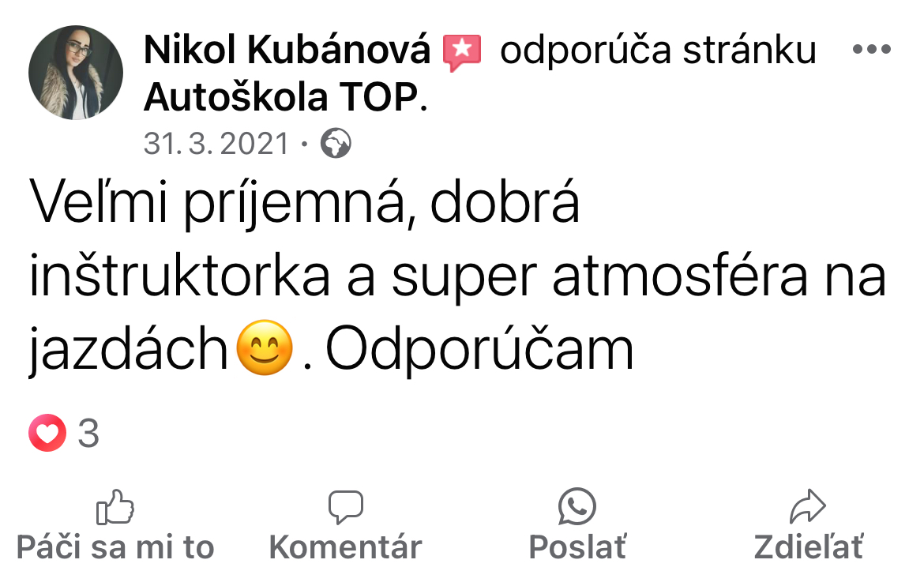Image resolution: width=924 pixels, height=571 pixels.
Task: Click the WhatsApp send icon
Action: tap(577, 506)
